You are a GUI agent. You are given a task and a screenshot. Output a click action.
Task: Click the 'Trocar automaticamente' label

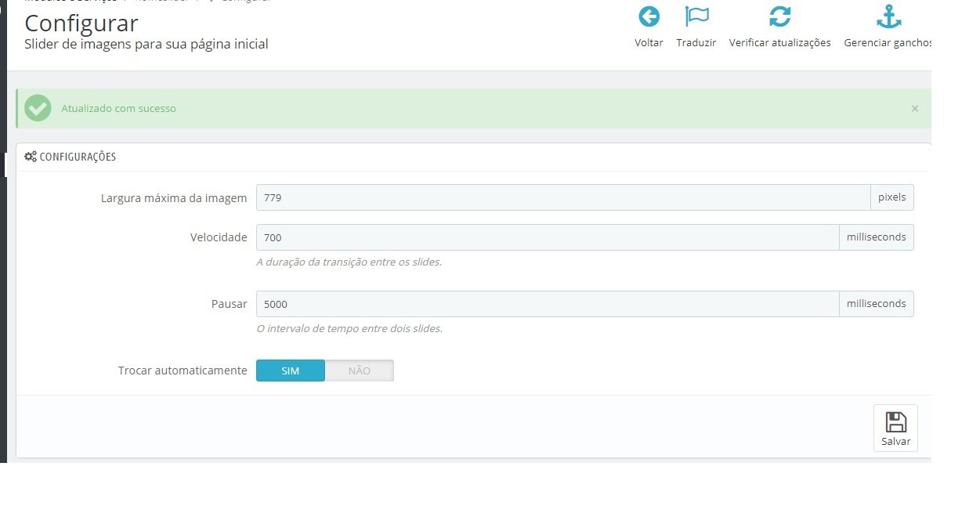[x=183, y=371]
